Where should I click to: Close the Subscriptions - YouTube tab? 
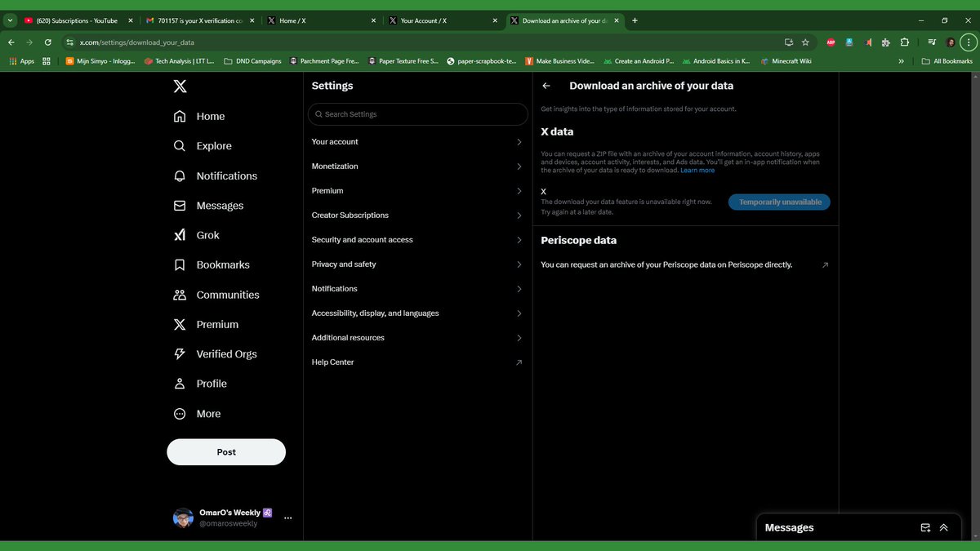coord(130,20)
